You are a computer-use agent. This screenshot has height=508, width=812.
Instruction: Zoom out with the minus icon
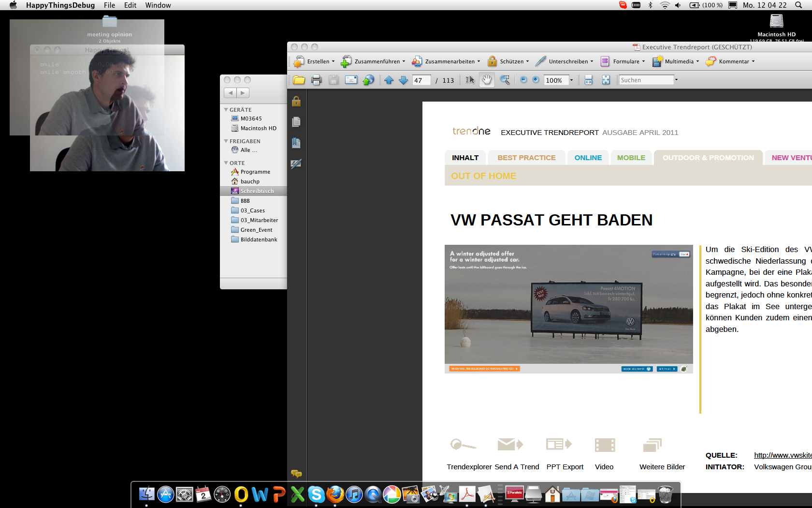pos(523,80)
